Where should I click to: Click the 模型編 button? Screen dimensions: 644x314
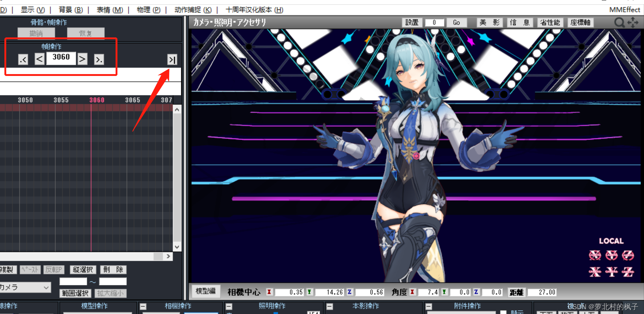[x=205, y=291]
